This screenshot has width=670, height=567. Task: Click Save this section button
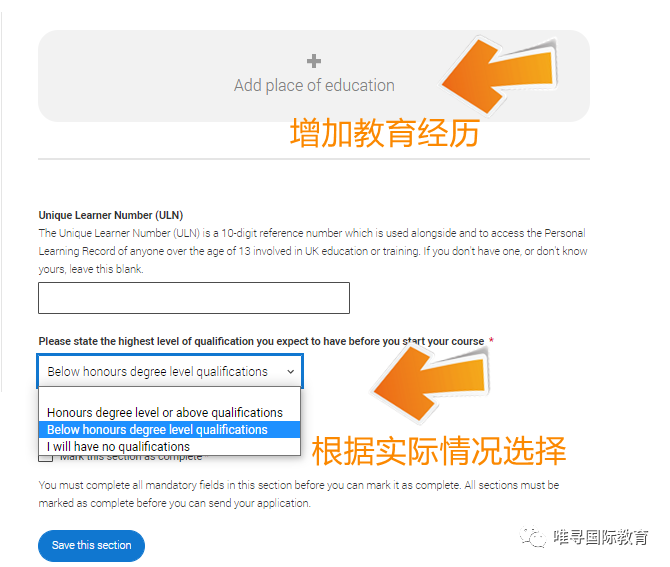click(x=91, y=546)
